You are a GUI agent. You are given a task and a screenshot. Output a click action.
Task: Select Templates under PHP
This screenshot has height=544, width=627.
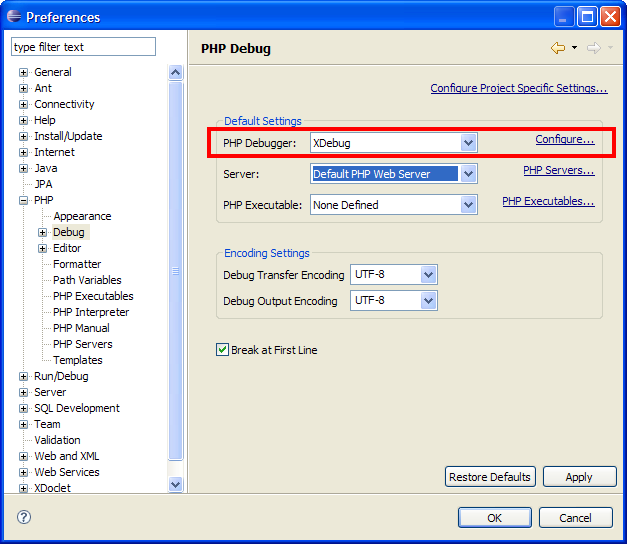78,360
